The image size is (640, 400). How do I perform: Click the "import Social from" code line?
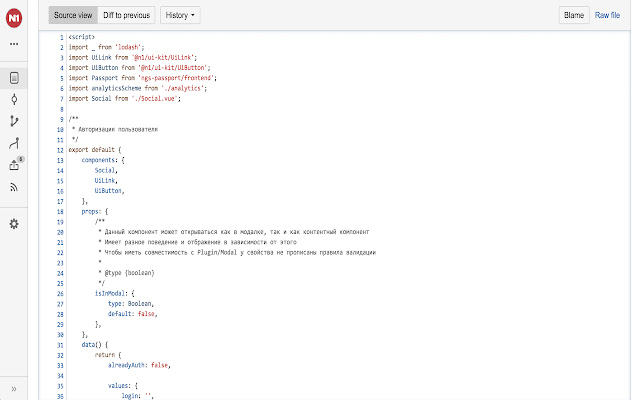coord(124,98)
